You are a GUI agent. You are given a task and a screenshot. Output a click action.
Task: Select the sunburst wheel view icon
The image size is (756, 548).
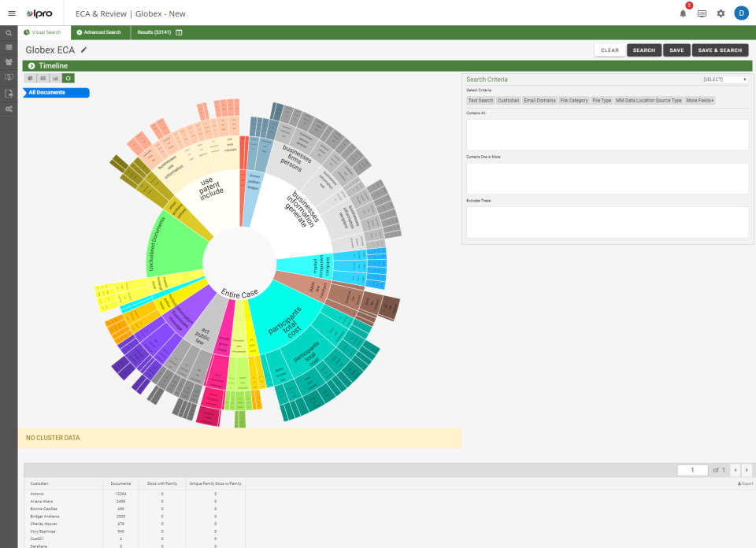68,79
